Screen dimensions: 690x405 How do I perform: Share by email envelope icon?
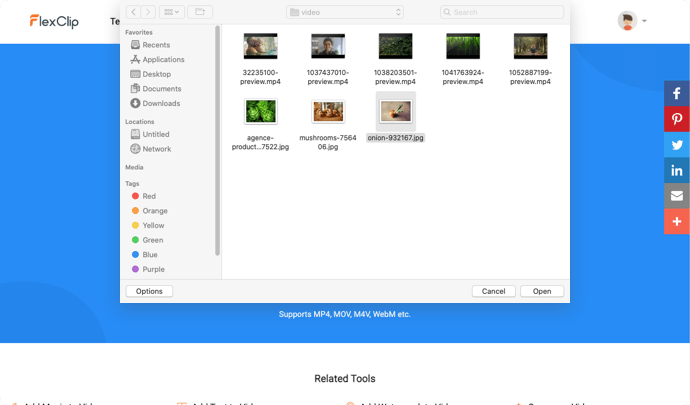click(x=677, y=196)
